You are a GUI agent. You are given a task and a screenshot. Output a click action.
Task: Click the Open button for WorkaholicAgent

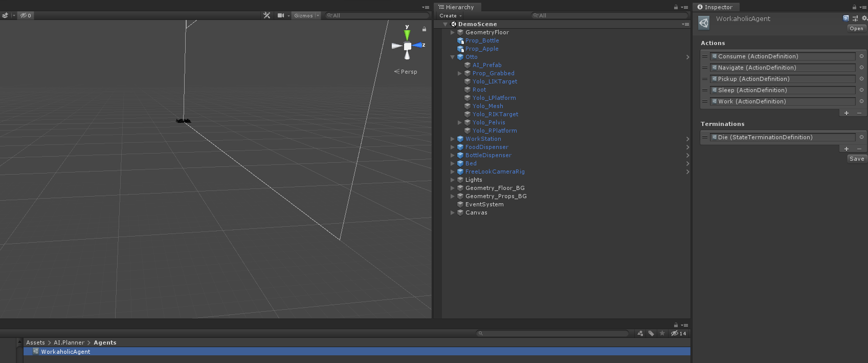(856, 29)
